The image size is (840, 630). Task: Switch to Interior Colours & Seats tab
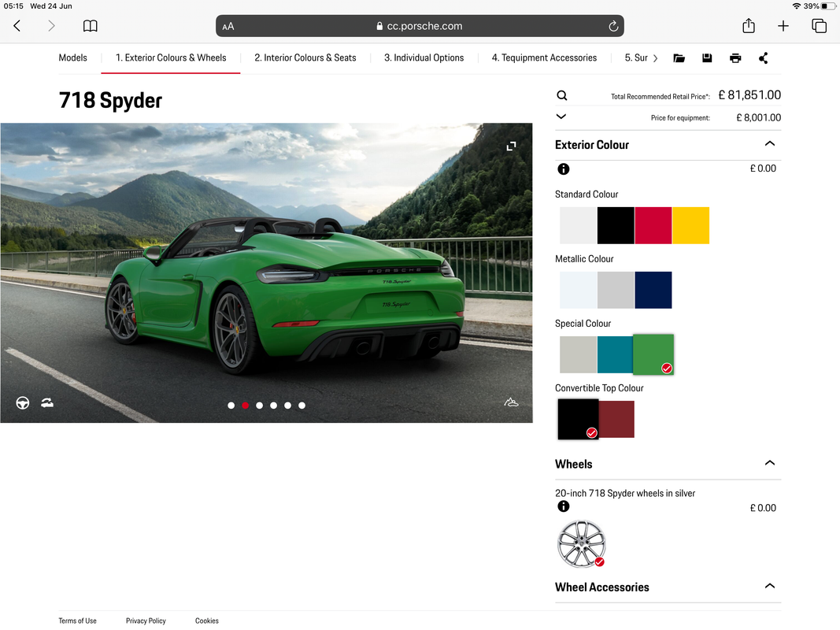(x=305, y=57)
